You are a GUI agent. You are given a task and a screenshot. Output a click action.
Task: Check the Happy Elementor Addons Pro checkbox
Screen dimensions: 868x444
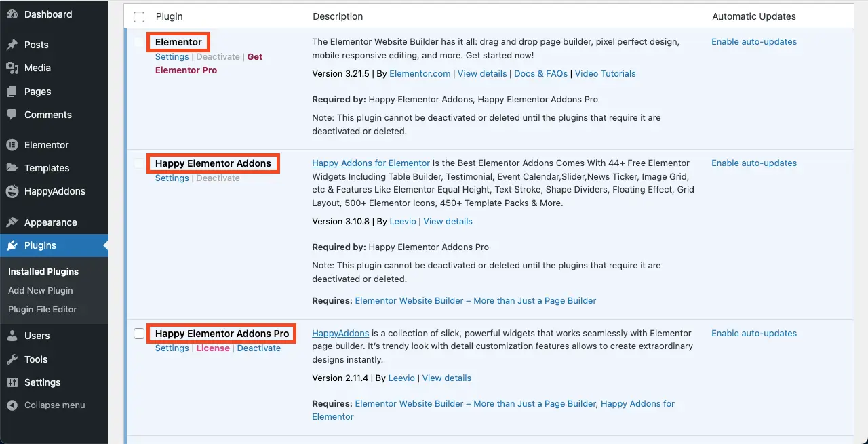tap(139, 334)
